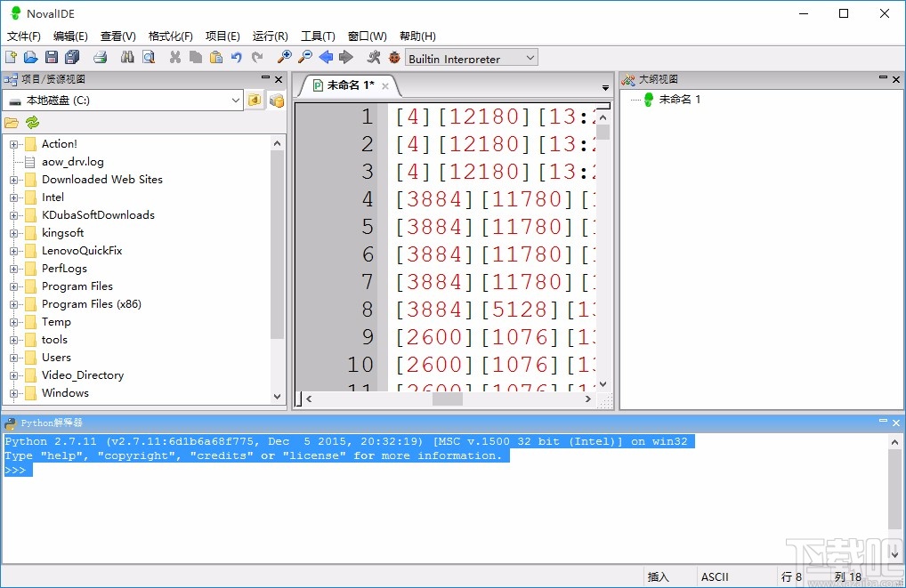Image resolution: width=906 pixels, height=588 pixels.
Task: Cut selection with the scissors icon
Action: pos(175,57)
